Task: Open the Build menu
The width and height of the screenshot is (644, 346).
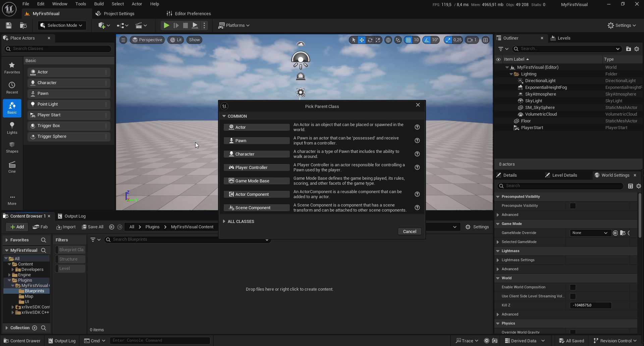Action: [x=99, y=4]
